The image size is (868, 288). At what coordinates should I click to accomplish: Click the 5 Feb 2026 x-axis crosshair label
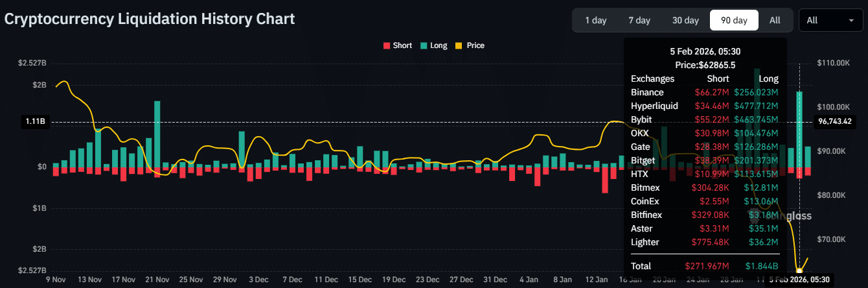(799, 280)
